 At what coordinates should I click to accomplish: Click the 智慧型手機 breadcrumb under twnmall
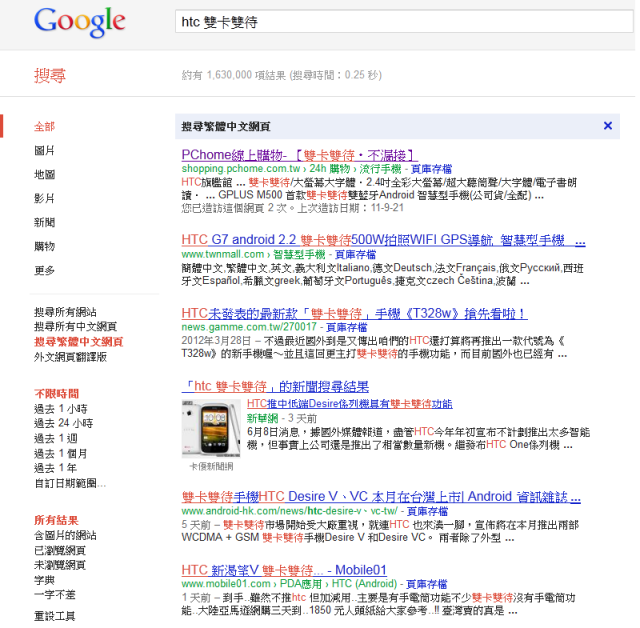(299, 255)
